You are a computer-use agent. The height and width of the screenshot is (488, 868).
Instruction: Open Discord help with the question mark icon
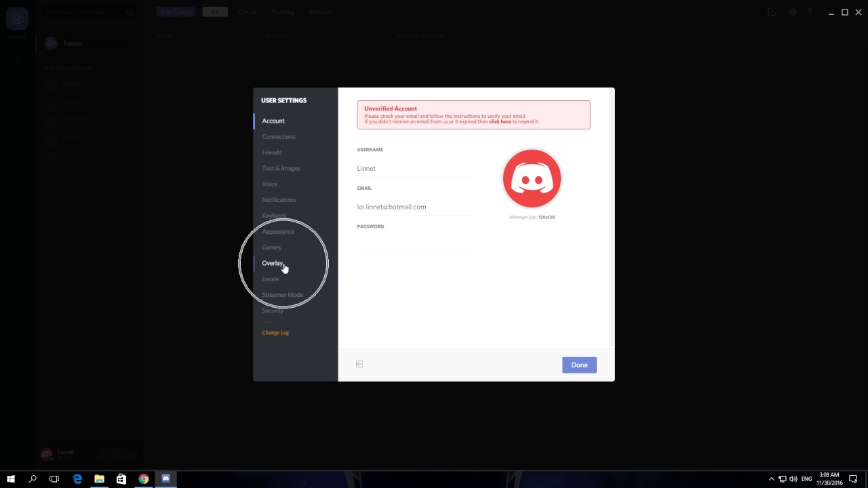(810, 12)
